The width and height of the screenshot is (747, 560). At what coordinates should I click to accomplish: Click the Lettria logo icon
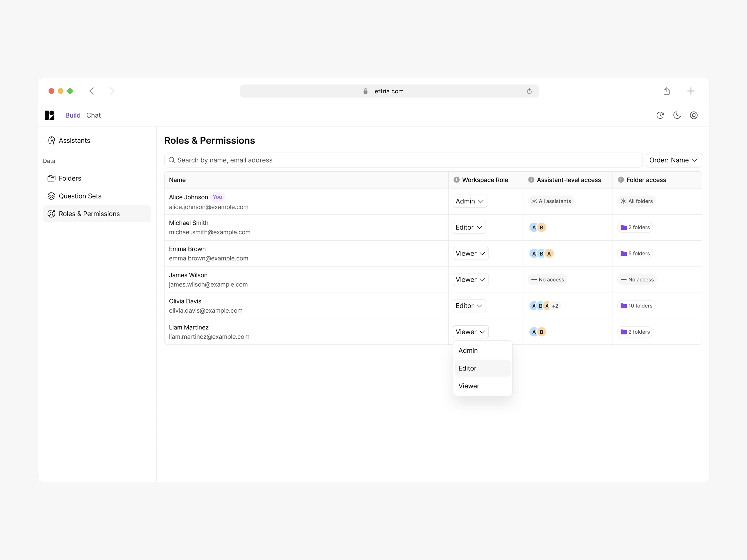click(x=49, y=115)
